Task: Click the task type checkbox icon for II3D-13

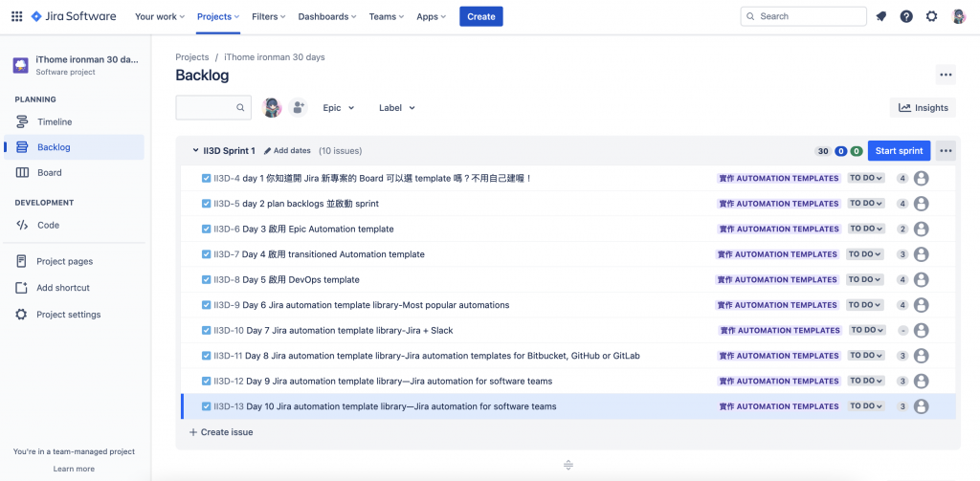Action: (207, 406)
